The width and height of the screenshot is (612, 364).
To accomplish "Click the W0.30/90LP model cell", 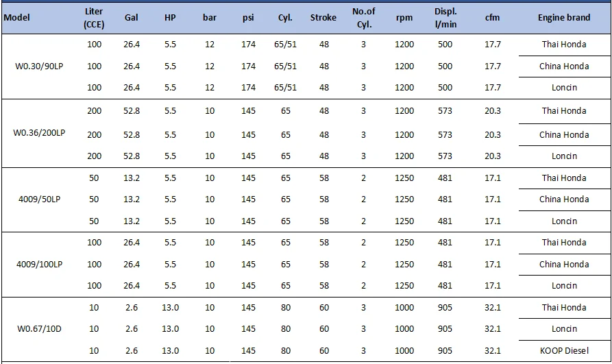I will click(x=39, y=66).
